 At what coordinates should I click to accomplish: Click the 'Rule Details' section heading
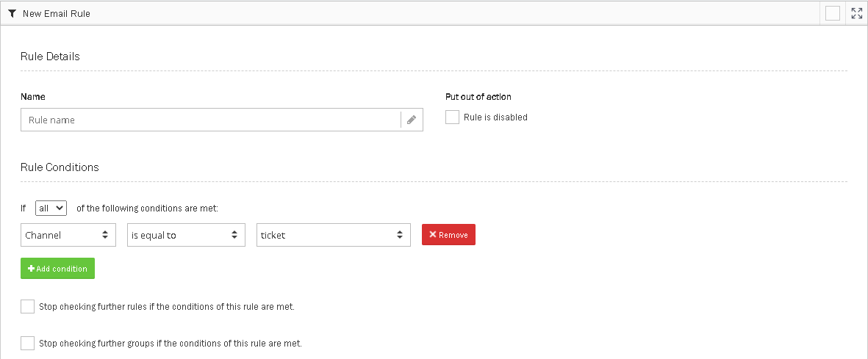coord(50,57)
